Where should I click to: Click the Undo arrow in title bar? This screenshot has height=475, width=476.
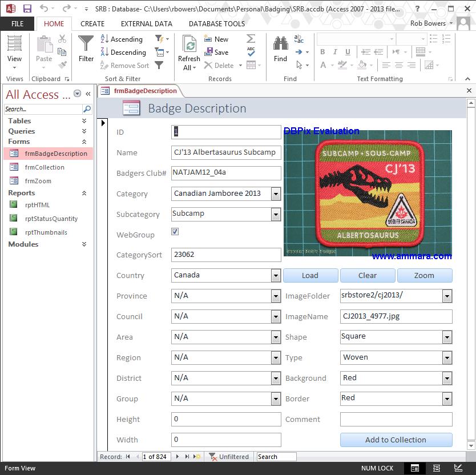tap(44, 8)
